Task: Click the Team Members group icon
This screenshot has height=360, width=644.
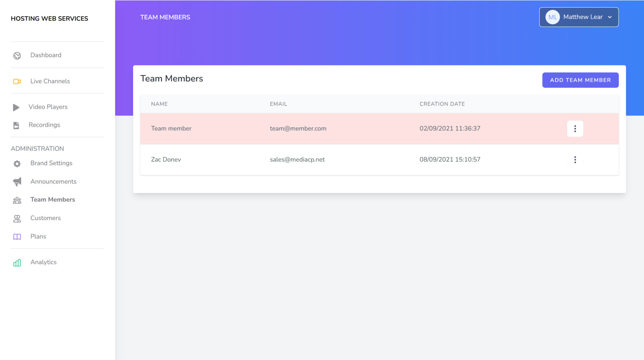Action: [17, 200]
